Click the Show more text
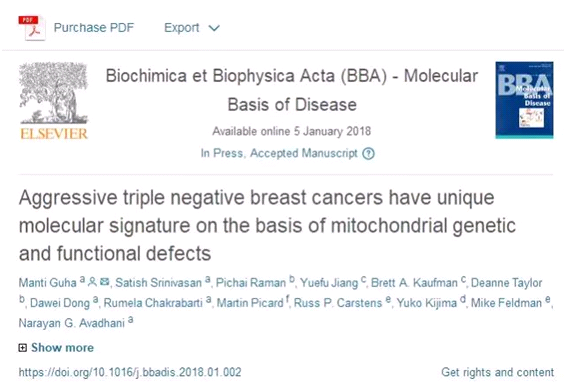The height and width of the screenshot is (387, 566). coord(62,348)
